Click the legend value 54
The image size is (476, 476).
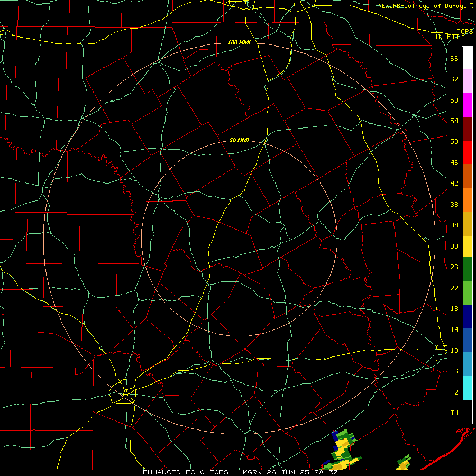[454, 121]
